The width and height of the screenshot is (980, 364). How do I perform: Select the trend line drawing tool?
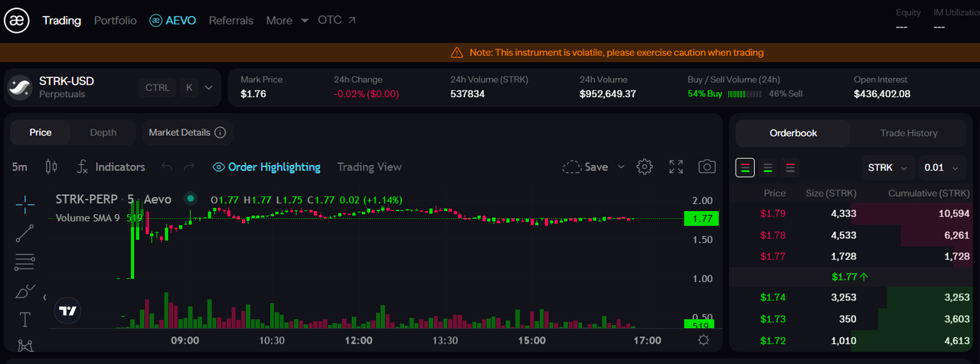coord(24,233)
